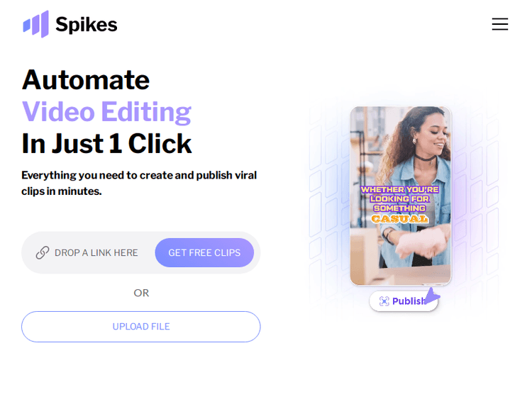Viewport: 532px width, 399px height.
Task: Click the Upload File button
Action: pyautogui.click(x=141, y=327)
